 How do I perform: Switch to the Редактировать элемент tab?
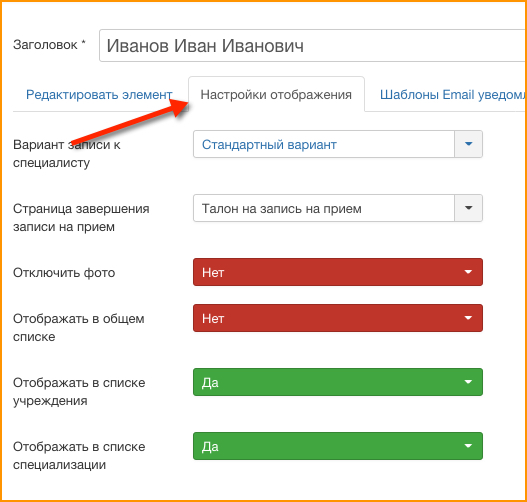pos(99,95)
